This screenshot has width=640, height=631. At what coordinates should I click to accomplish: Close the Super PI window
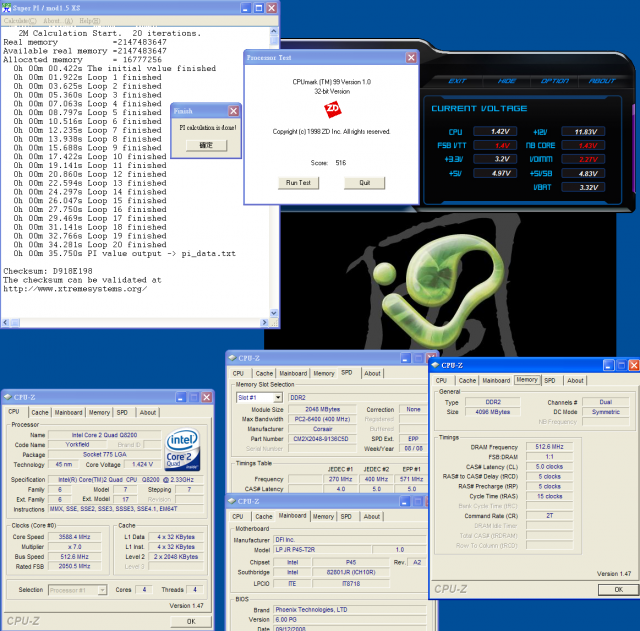[x=271, y=8]
